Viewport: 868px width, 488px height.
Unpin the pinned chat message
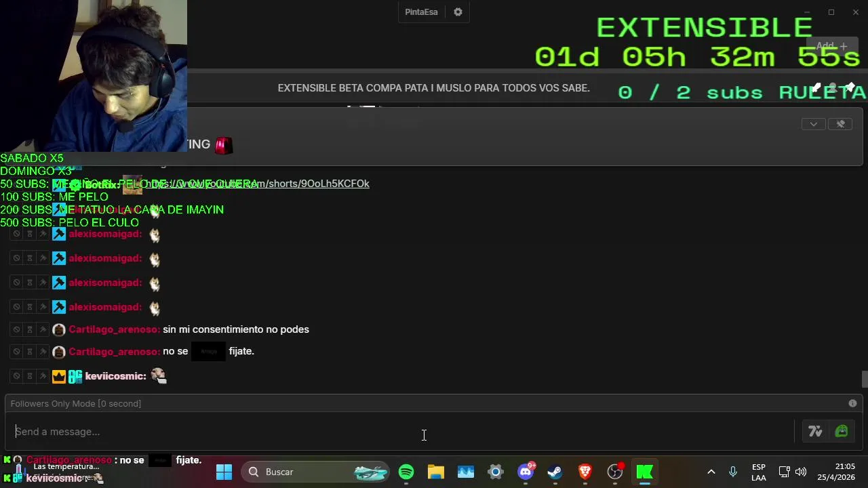[x=841, y=124]
